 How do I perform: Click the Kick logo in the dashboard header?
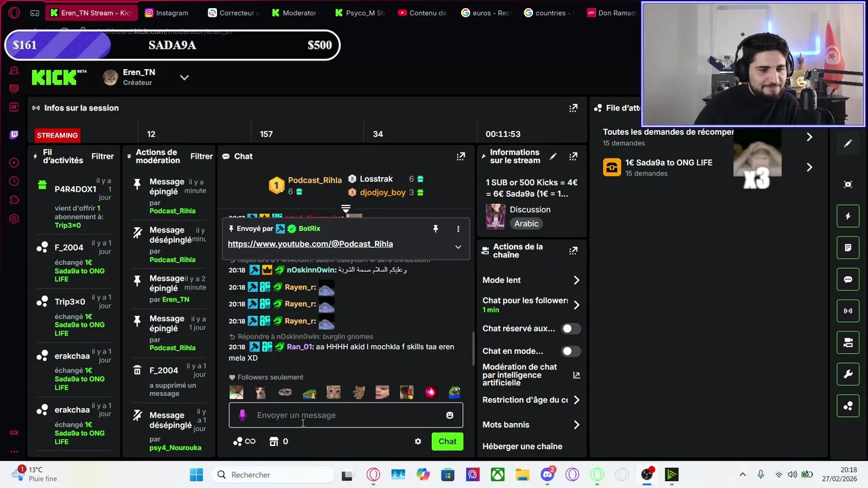59,77
